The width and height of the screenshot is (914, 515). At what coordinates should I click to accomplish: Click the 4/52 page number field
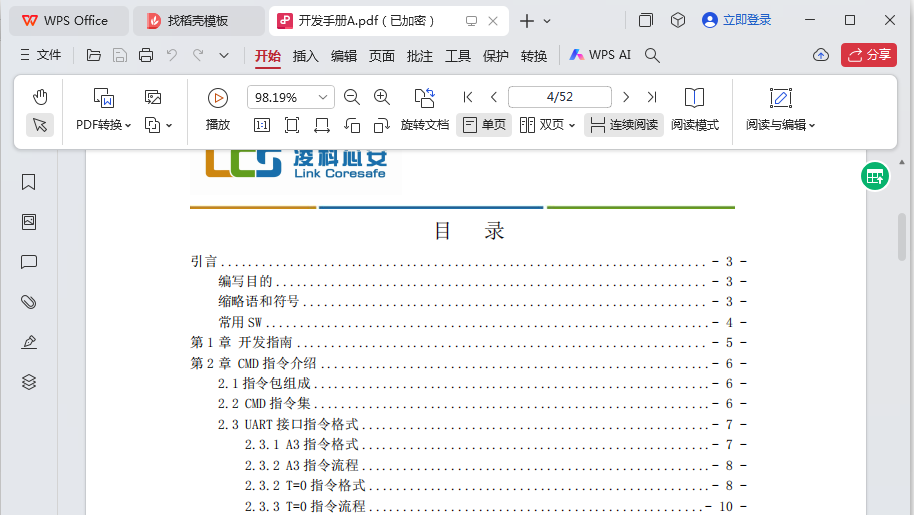(x=560, y=97)
